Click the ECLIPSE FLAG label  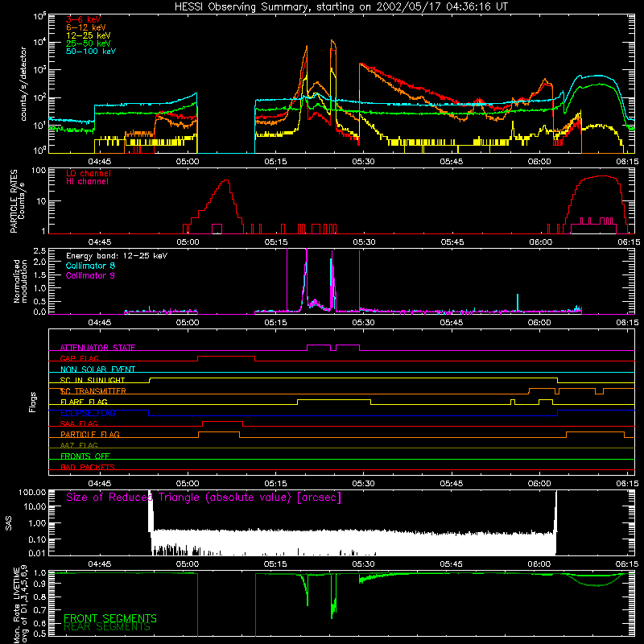coord(88,413)
